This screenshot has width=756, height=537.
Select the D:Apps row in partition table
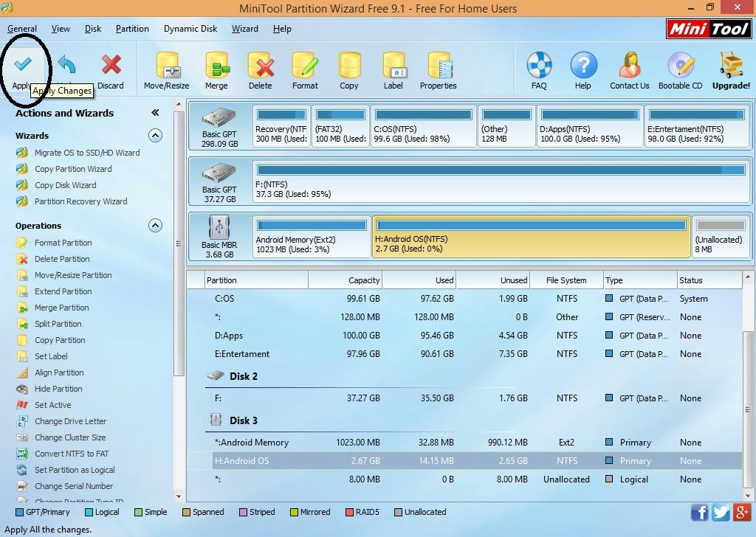coord(464,336)
